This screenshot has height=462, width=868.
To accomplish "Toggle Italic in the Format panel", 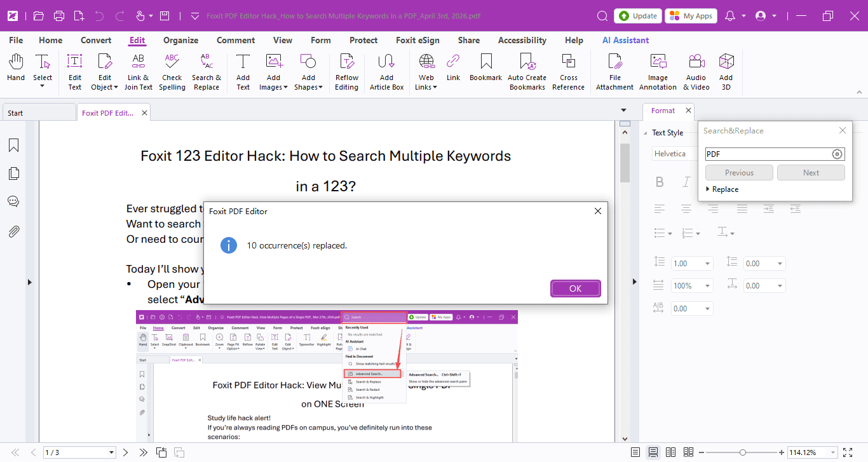I will tap(686, 182).
